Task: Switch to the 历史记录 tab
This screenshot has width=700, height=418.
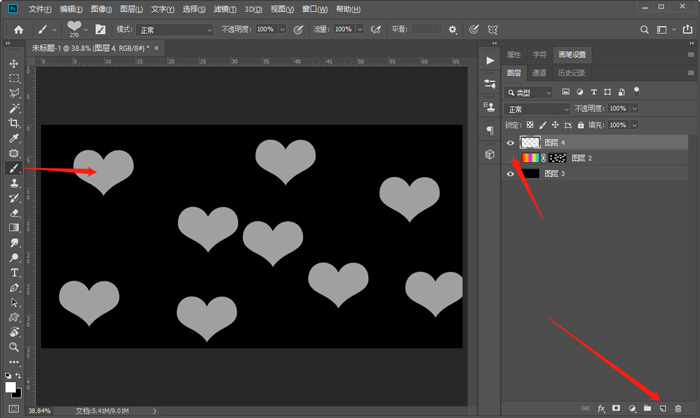Action: (x=571, y=73)
